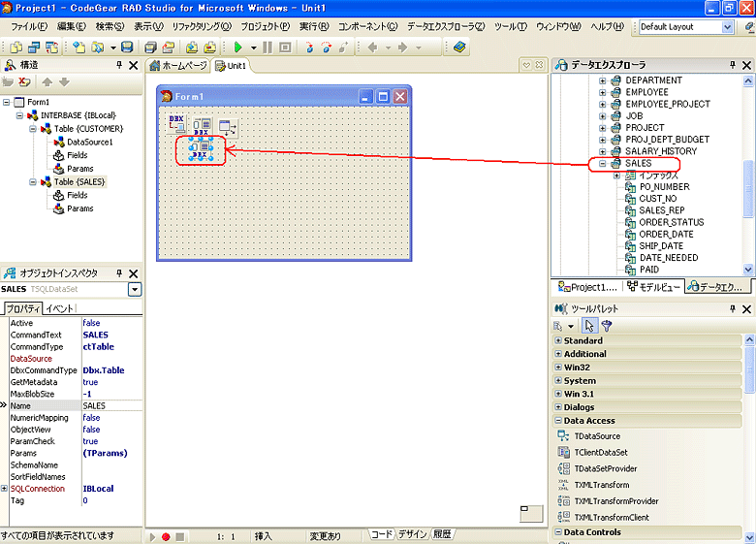This screenshot has width=756, height=544.
Task: Switch to the モデルビュー tab
Action: (x=654, y=287)
